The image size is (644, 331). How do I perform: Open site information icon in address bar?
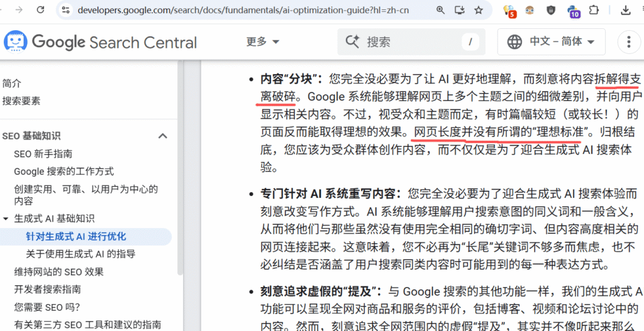pos(65,10)
